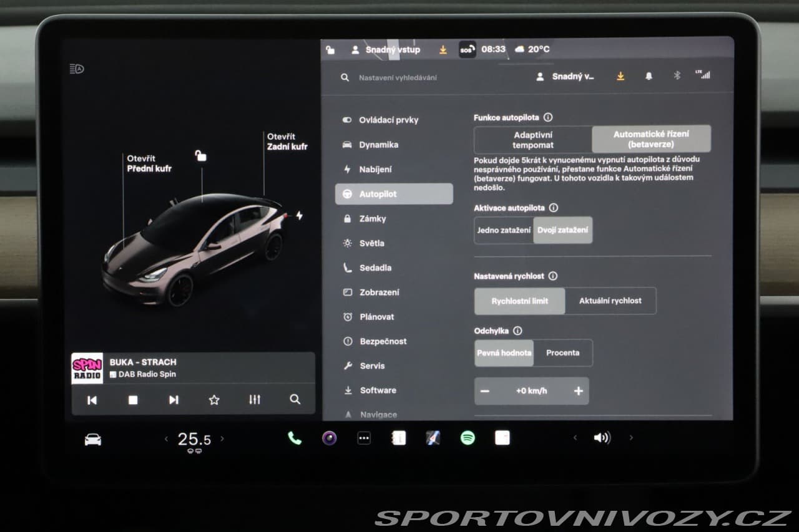Increase cabin temperature with right chevron
This screenshot has width=799, height=532.
click(x=222, y=439)
